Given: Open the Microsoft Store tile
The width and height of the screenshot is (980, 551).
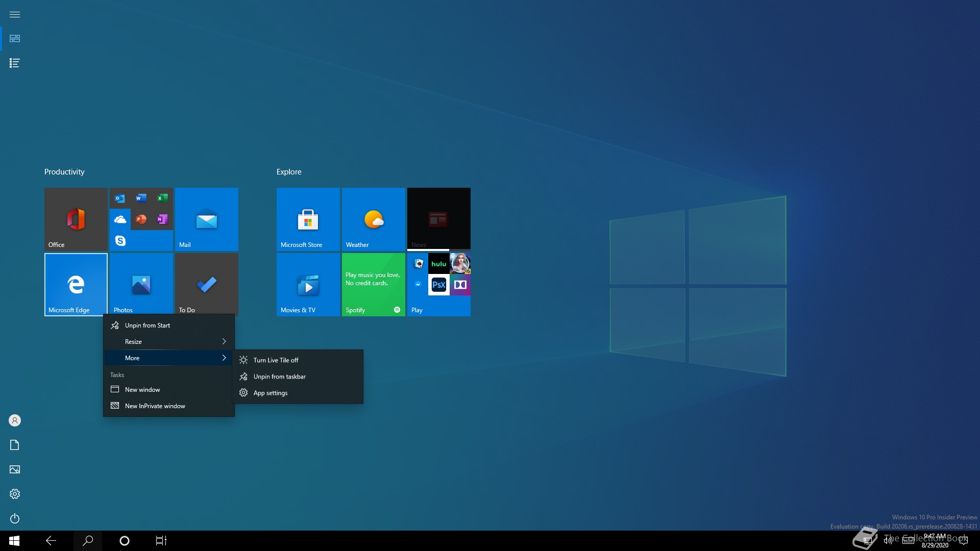Looking at the screenshot, I should click(x=308, y=219).
